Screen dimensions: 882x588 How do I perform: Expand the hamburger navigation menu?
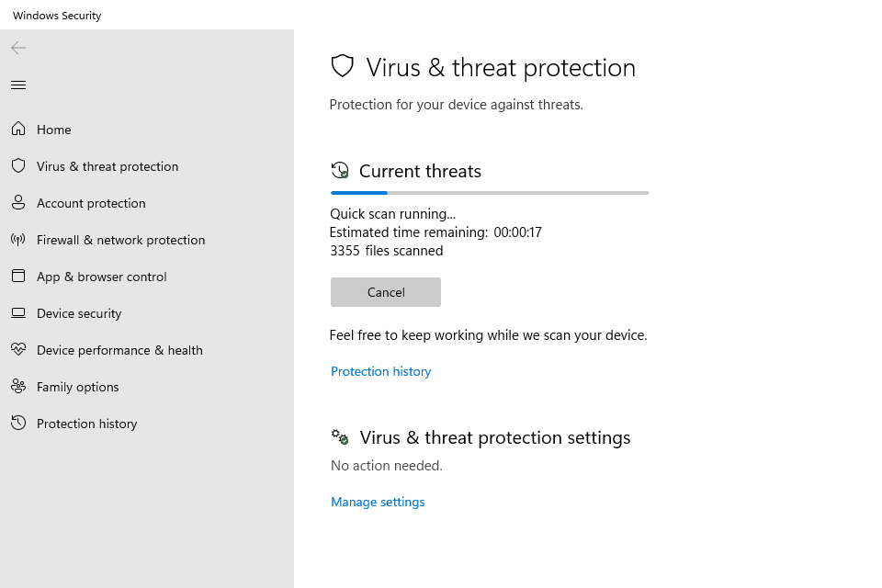(x=18, y=85)
